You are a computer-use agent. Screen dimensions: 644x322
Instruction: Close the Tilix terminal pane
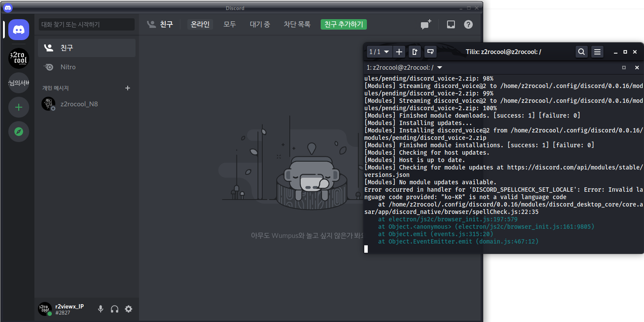point(637,68)
